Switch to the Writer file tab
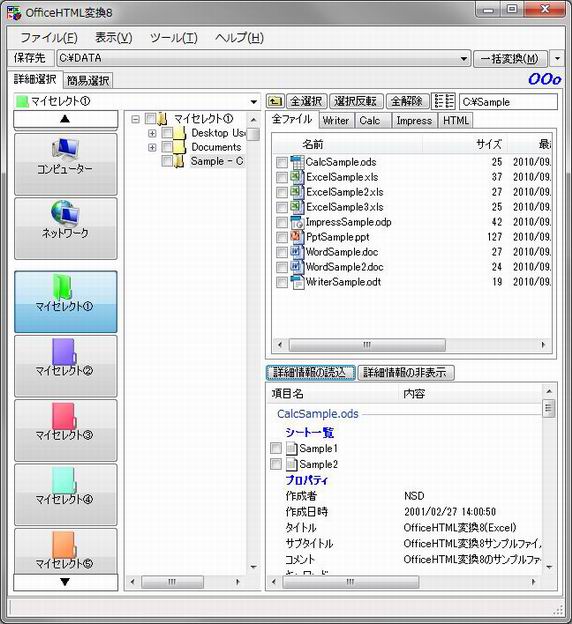The width and height of the screenshot is (572, 624). click(336, 121)
